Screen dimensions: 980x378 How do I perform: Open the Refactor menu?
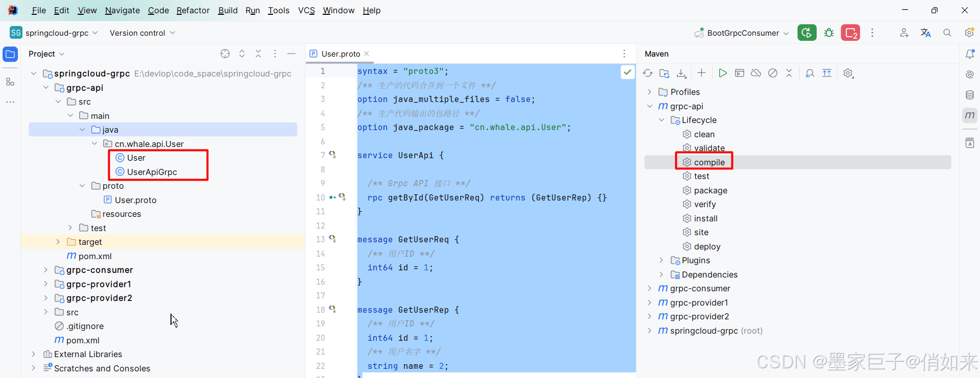pos(193,10)
